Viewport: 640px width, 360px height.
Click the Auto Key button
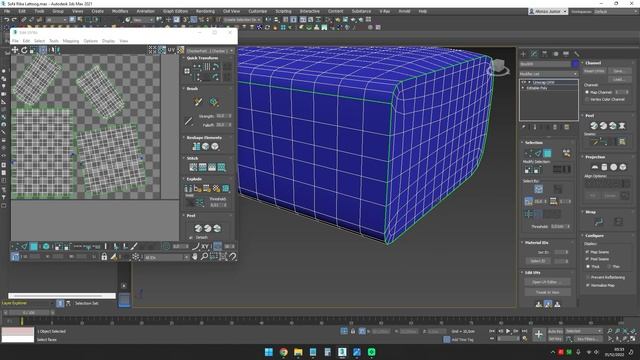click(x=555, y=331)
